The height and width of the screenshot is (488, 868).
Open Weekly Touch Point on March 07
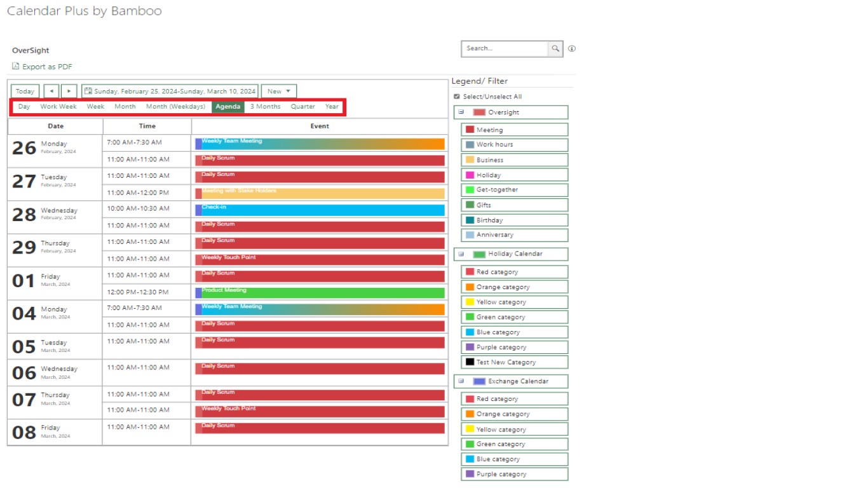(320, 412)
